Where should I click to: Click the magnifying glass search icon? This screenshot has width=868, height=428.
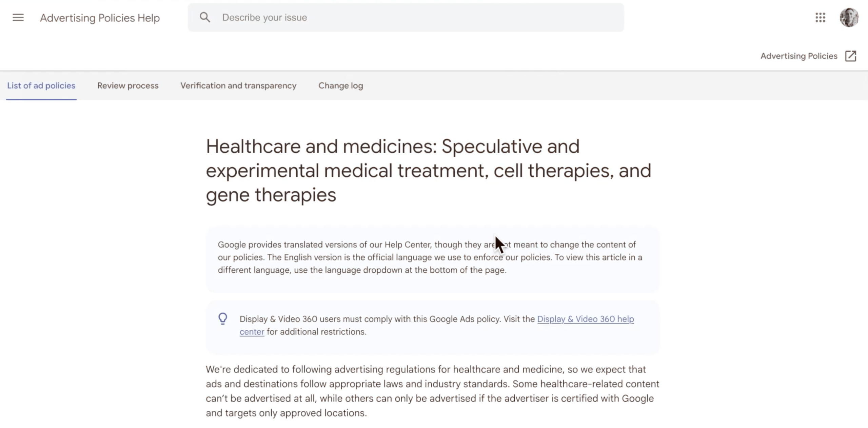point(205,18)
